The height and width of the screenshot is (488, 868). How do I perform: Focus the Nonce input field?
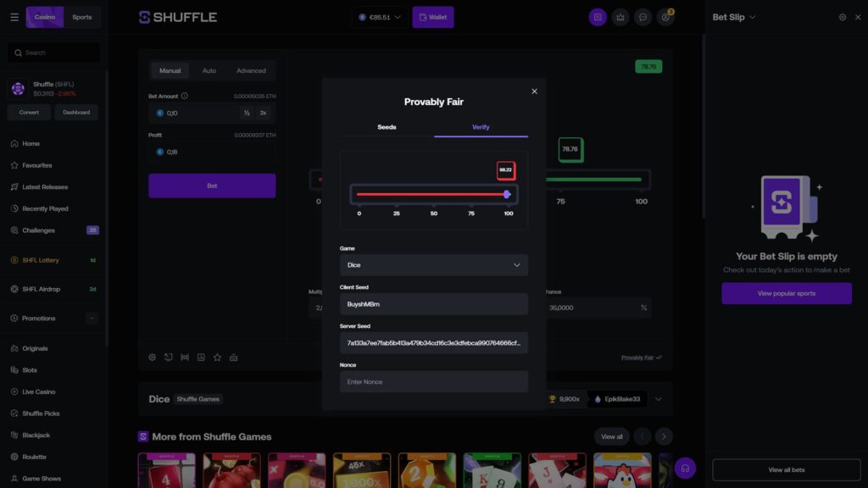(434, 382)
